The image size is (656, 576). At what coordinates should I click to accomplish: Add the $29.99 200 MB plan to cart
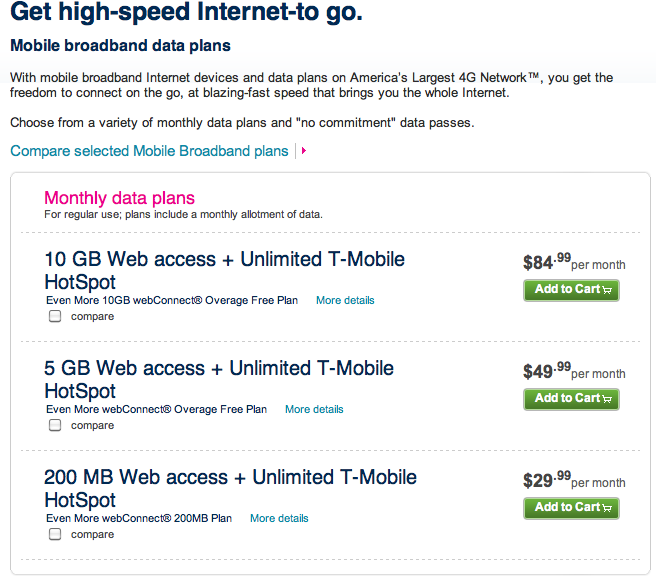pyautogui.click(x=571, y=508)
